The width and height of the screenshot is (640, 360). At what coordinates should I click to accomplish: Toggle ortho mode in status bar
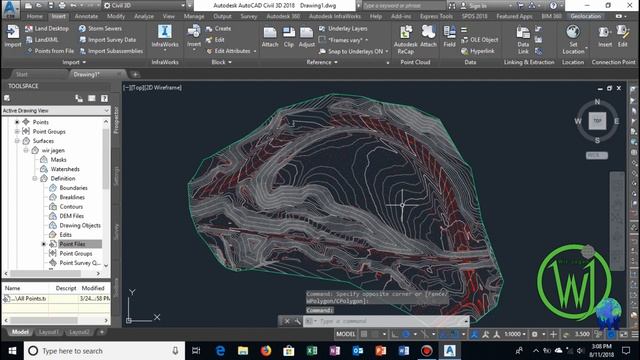pos(395,334)
